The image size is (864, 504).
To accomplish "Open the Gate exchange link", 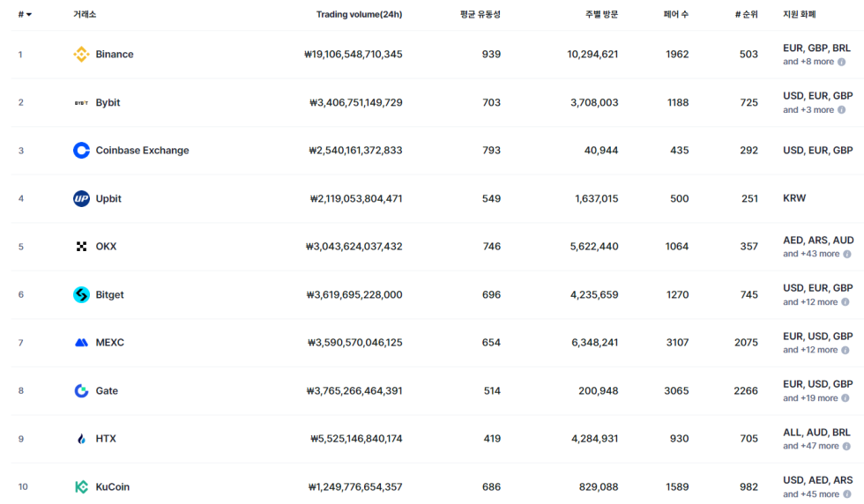I will click(x=107, y=391).
